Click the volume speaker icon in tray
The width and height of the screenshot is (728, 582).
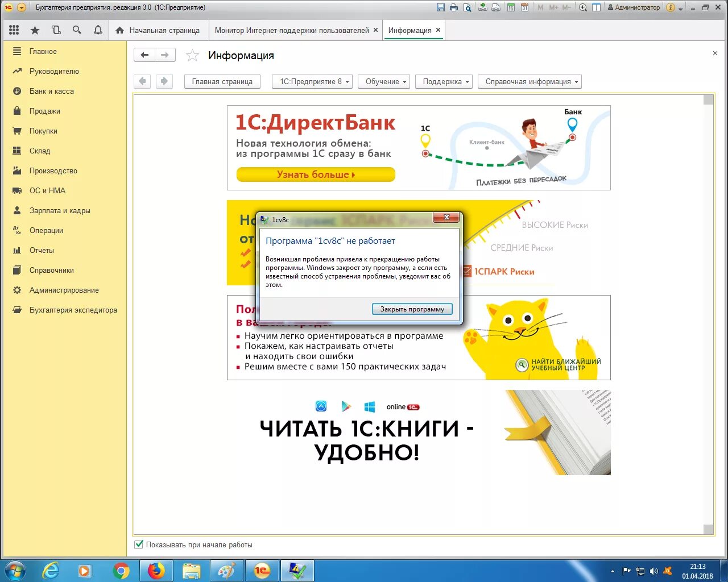tap(654, 571)
